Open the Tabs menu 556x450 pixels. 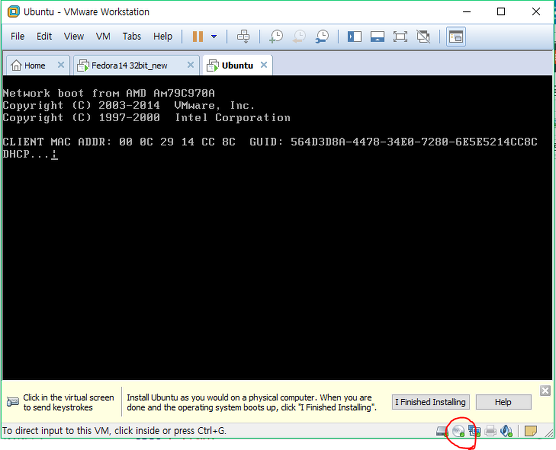(x=132, y=36)
